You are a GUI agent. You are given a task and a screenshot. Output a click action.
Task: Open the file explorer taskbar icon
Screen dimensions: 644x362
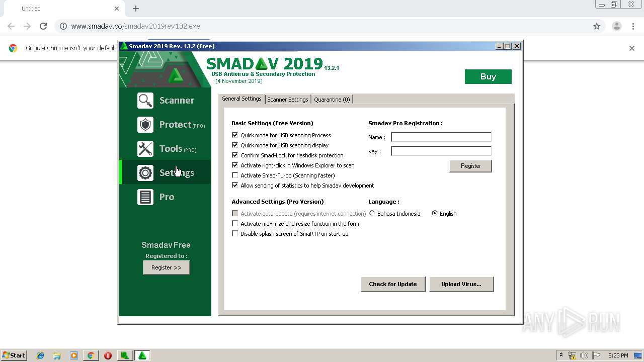(x=57, y=355)
